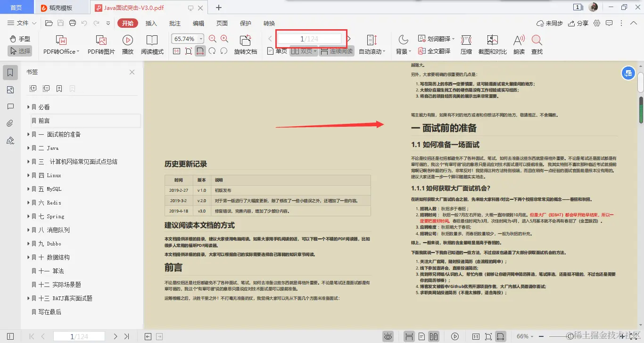This screenshot has height=343, width=644.
Task: Open the Compress (压缩) tool
Action: click(466, 45)
